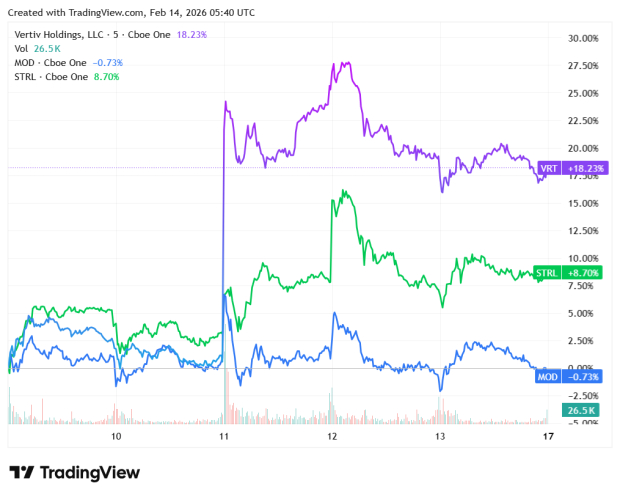
Task: Click the Vol indicator legend label
Action: pos(21,48)
